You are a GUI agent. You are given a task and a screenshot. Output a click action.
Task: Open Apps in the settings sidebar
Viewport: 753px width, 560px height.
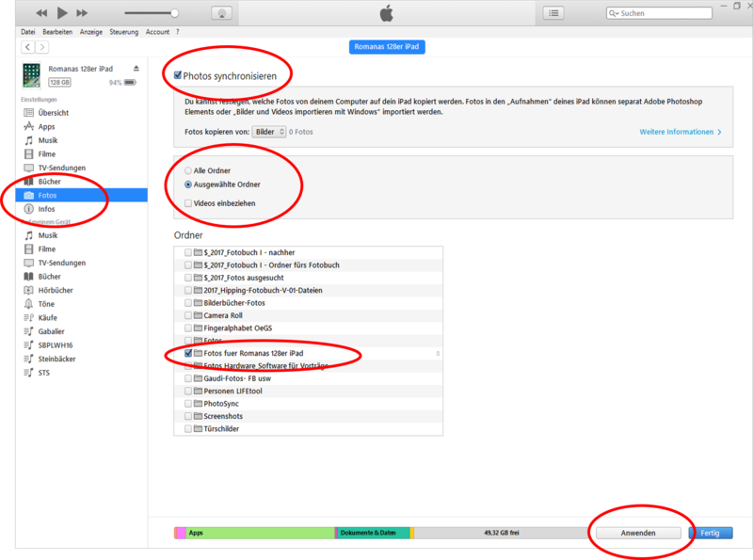46,126
